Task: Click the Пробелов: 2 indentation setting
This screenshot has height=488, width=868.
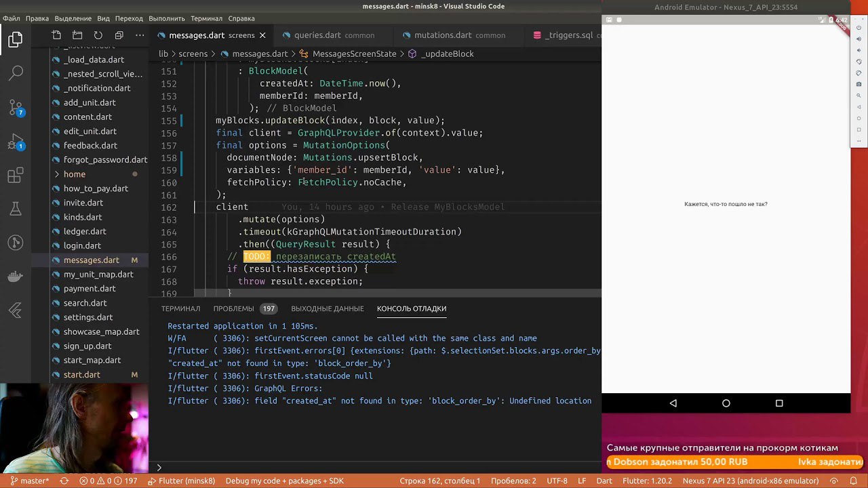Action: click(x=513, y=481)
